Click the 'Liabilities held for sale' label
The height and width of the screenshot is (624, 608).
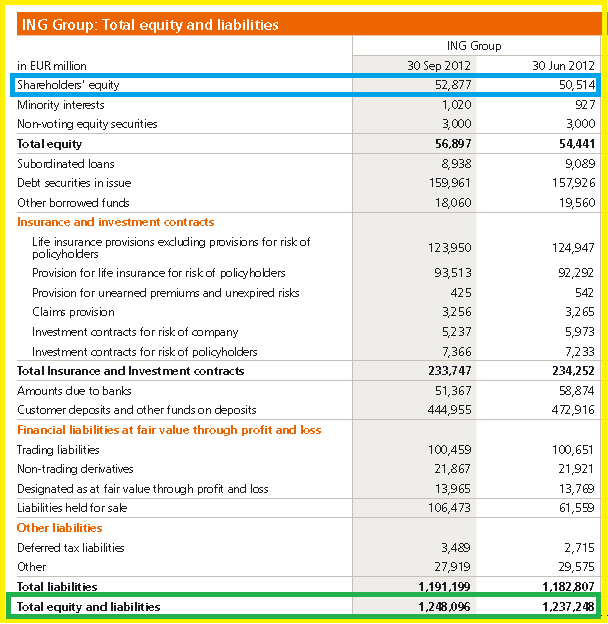pos(72,508)
